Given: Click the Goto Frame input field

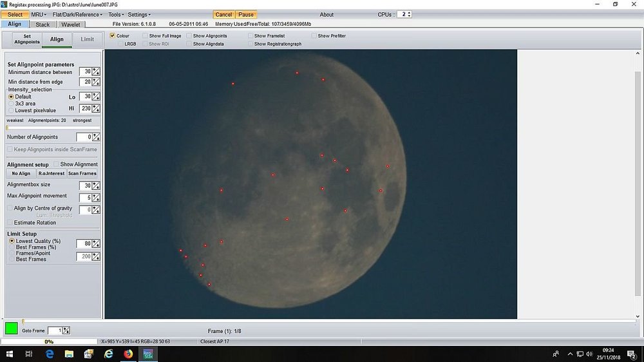Looking at the screenshot, I should coord(55,330).
